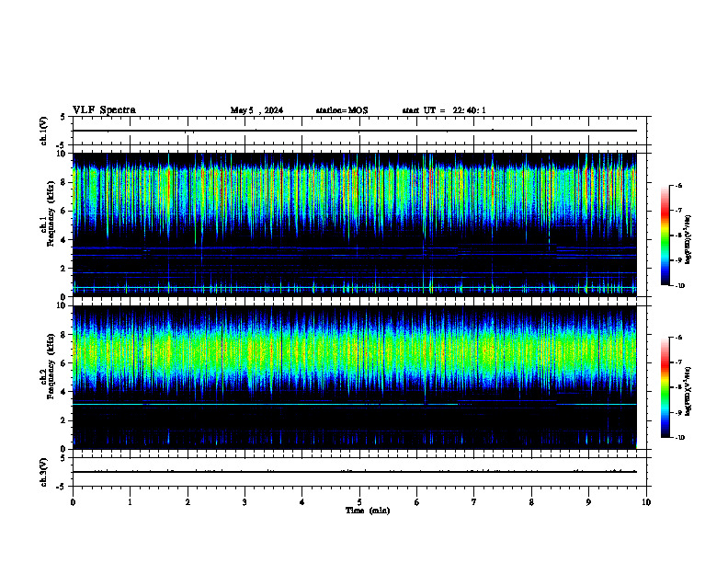This screenshot has height=563, width=728.
Task: Click the ch.1 voltage waveform trace
Action: click(354, 131)
